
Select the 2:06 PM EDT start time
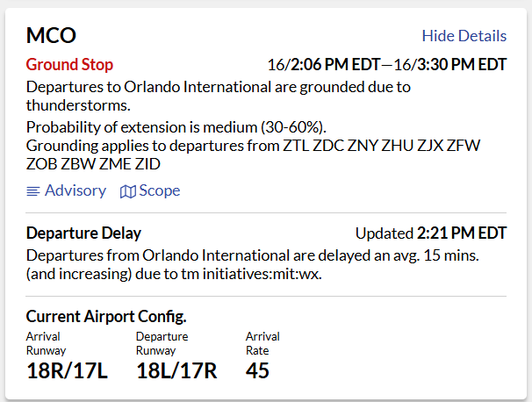tap(330, 65)
